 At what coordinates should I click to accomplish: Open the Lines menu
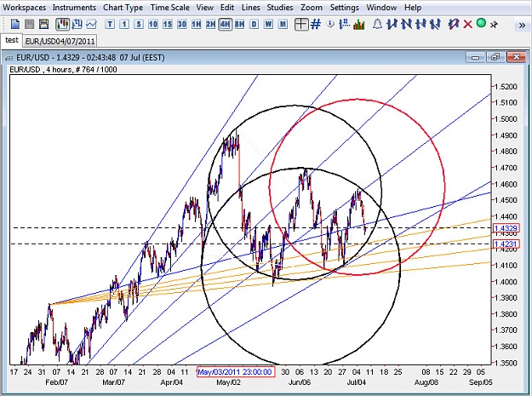(251, 8)
